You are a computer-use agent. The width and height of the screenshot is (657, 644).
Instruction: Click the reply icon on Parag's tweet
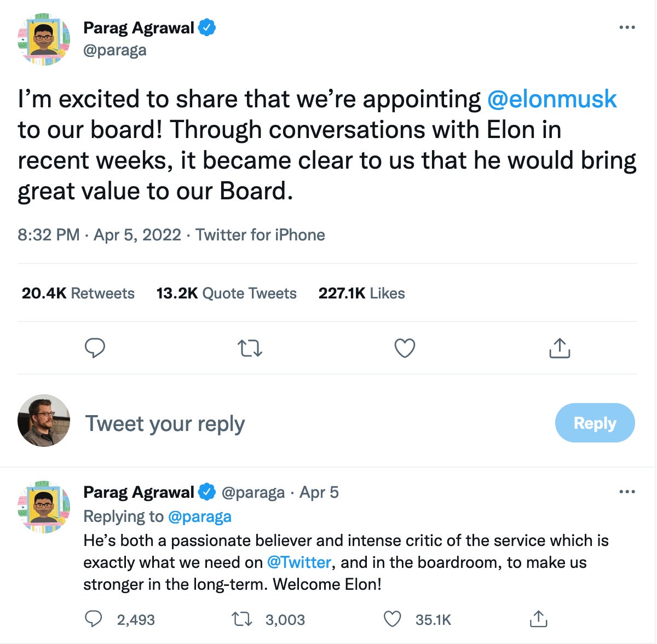point(95,348)
